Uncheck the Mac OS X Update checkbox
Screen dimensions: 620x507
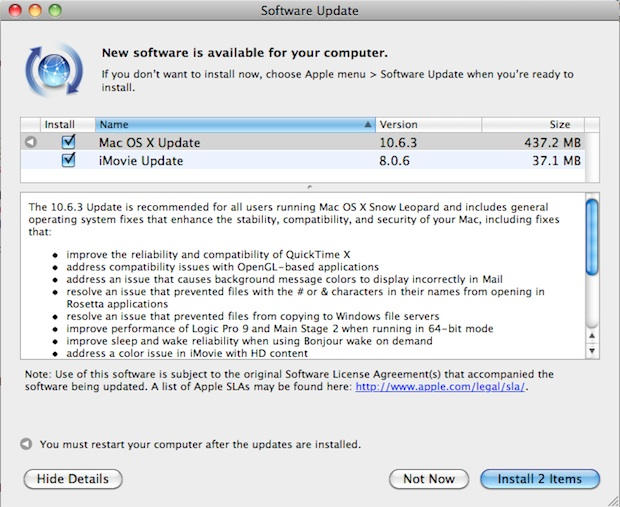pyautogui.click(x=68, y=143)
